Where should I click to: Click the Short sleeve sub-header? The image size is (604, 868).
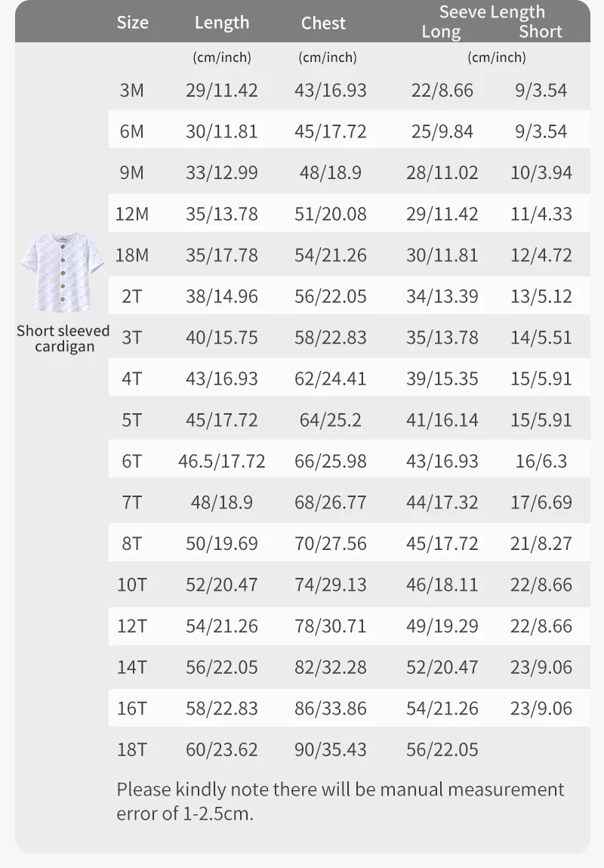tap(541, 32)
